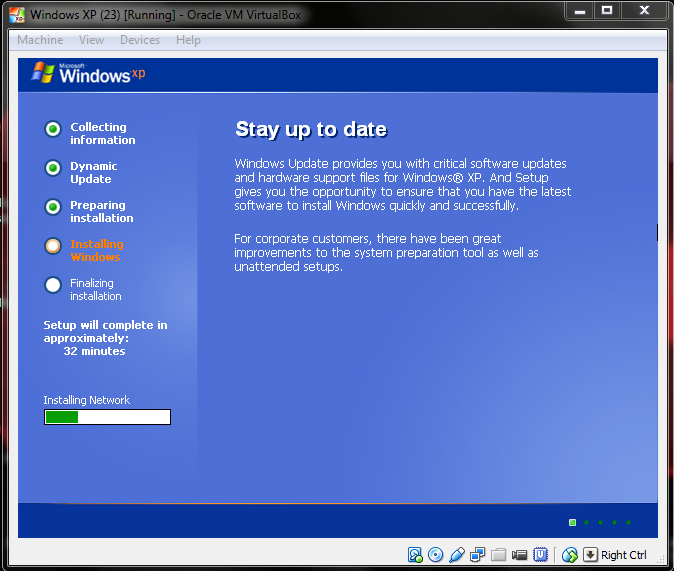Click the Windows XP flag logo

(x=43, y=73)
